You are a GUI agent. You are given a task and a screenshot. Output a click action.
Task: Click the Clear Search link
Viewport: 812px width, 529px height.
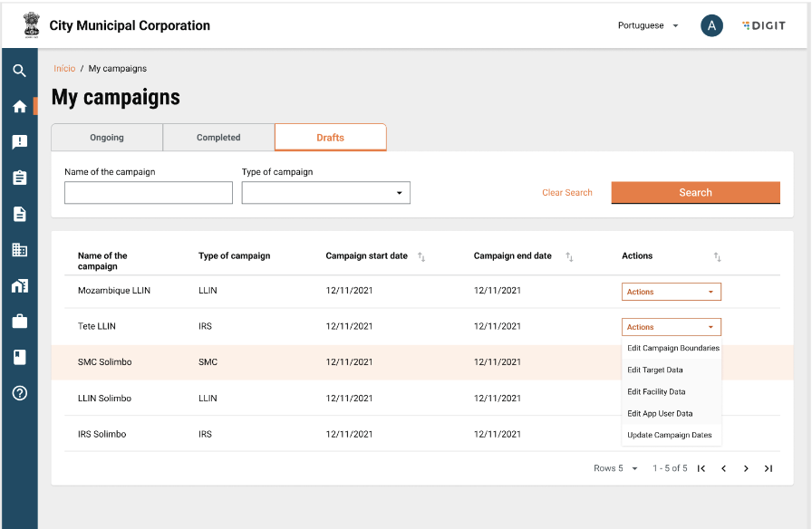(x=567, y=193)
